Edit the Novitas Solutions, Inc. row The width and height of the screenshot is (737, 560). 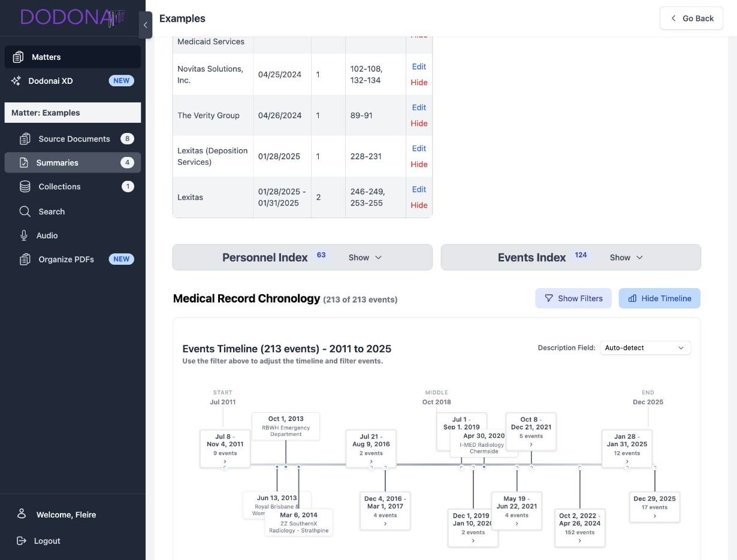419,66
